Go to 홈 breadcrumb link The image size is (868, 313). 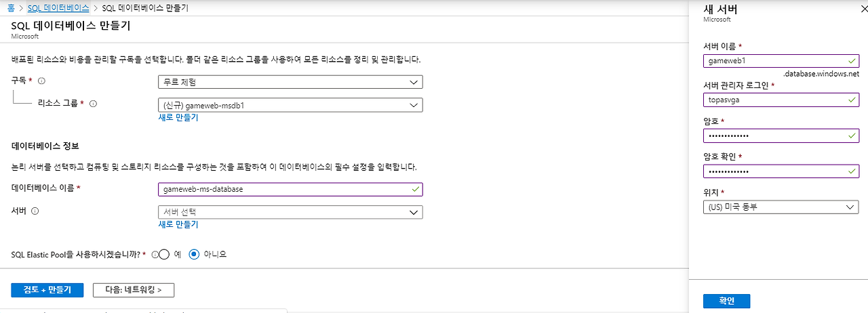[11, 8]
